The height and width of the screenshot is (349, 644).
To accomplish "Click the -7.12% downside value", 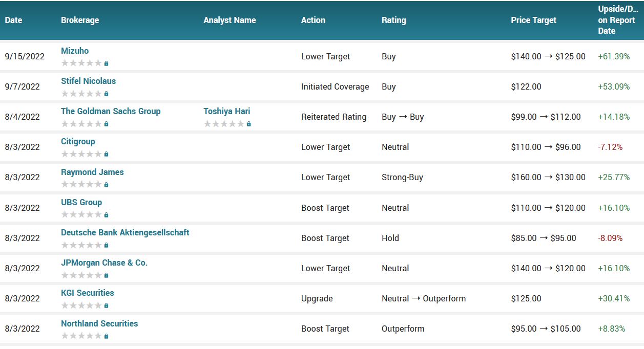I will [x=610, y=147].
